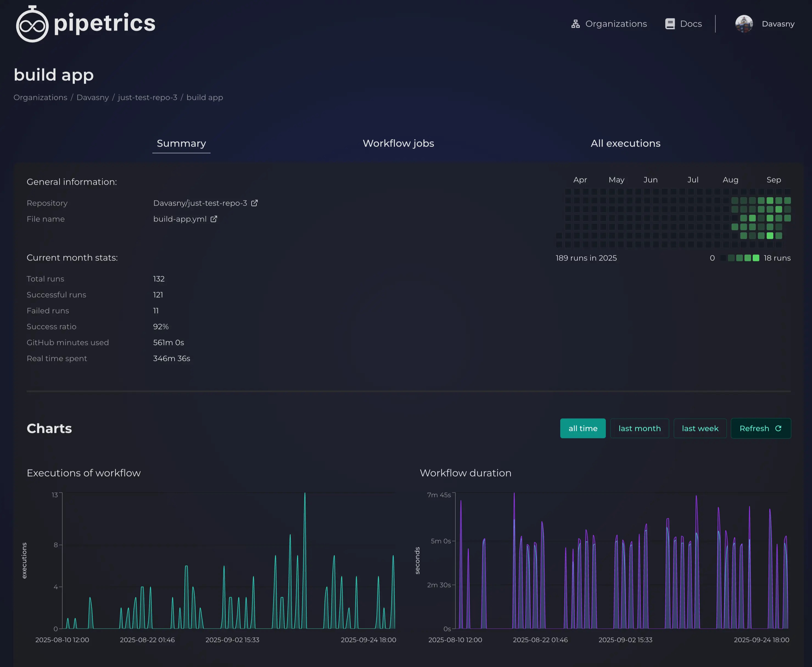Open repository via external link icon beside Davasny/just-test-repo-3

pos(254,203)
